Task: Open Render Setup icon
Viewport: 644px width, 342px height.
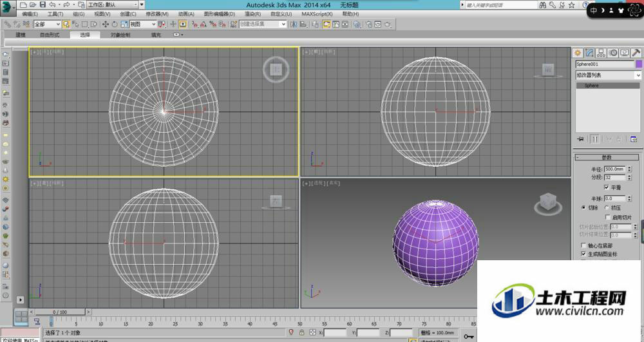Action: pos(369,24)
